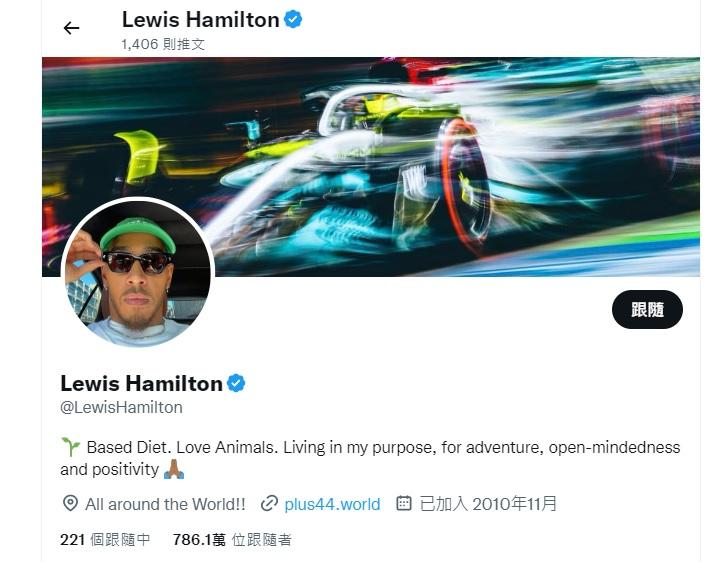Viewport: 723px width, 562px height.
Task: Click the All around the World!! location text
Action: point(165,504)
